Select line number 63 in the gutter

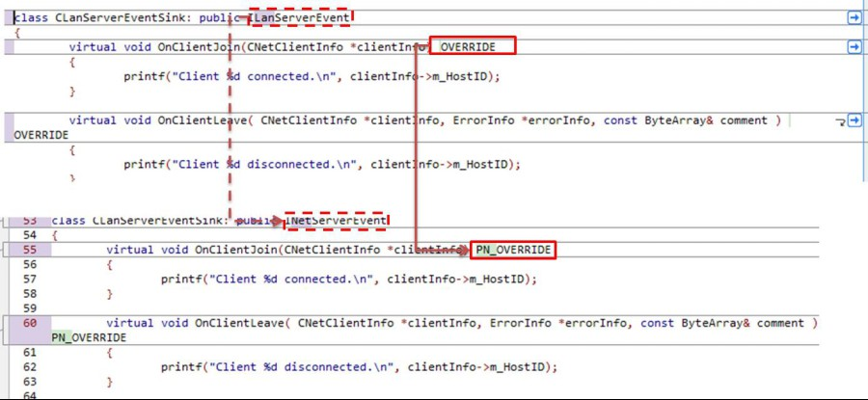[30, 382]
